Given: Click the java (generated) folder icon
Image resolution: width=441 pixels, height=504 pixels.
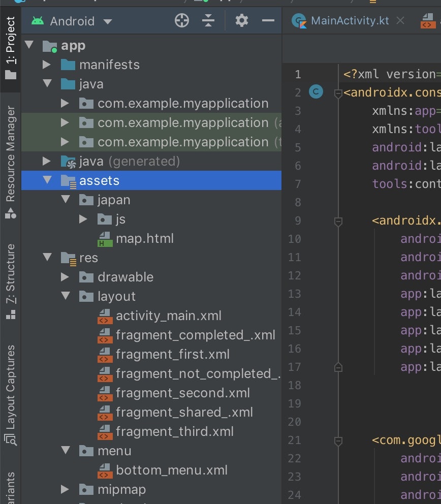Looking at the screenshot, I should (68, 162).
